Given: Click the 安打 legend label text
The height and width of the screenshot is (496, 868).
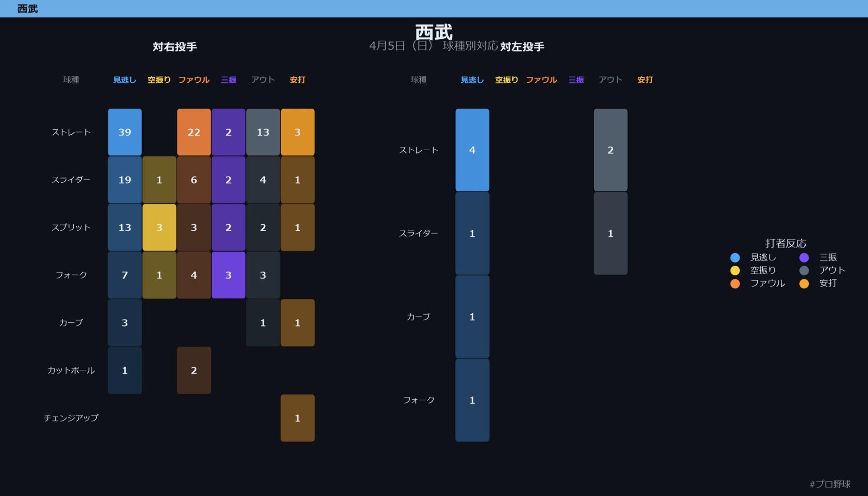Looking at the screenshot, I should [828, 283].
